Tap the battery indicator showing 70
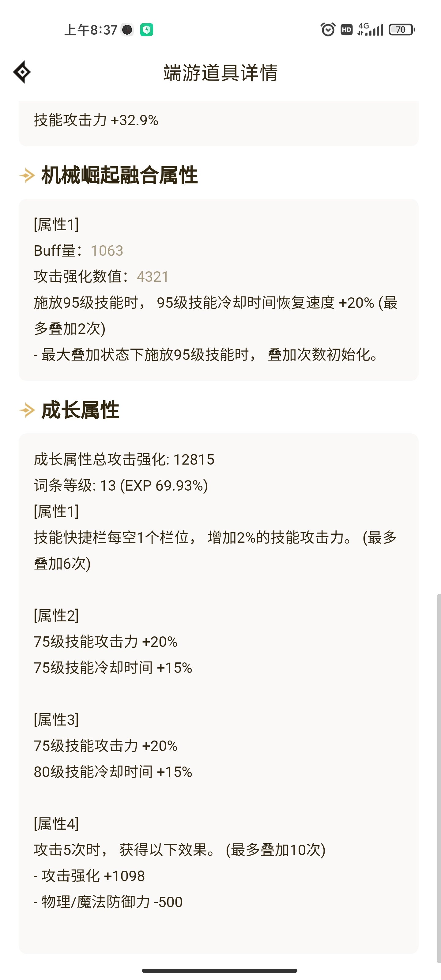The width and height of the screenshot is (441, 980). (x=402, y=30)
